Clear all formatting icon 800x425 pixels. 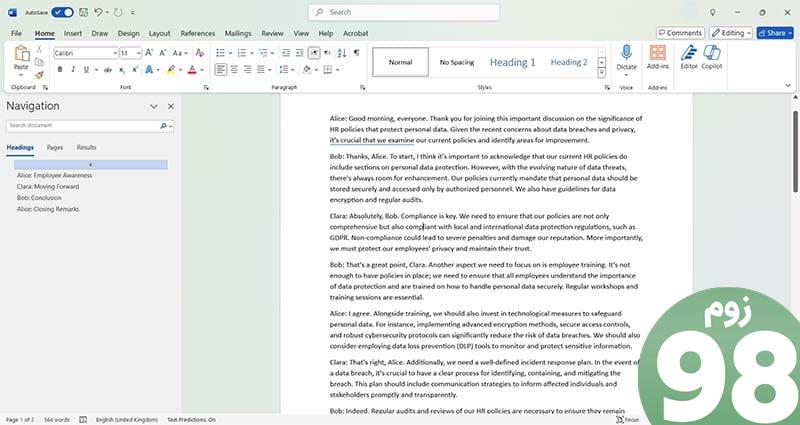200,53
